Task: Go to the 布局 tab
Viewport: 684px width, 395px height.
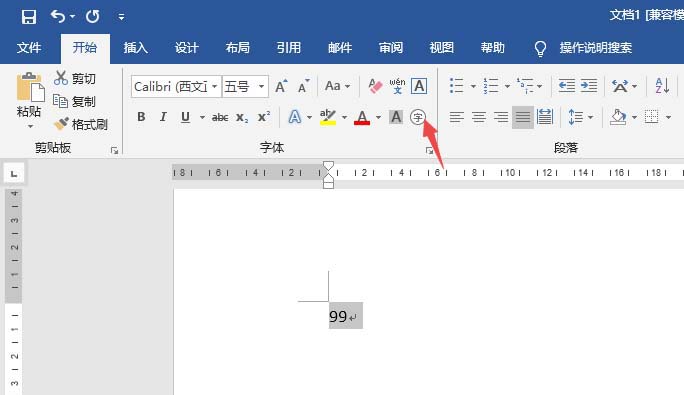Action: click(x=238, y=48)
